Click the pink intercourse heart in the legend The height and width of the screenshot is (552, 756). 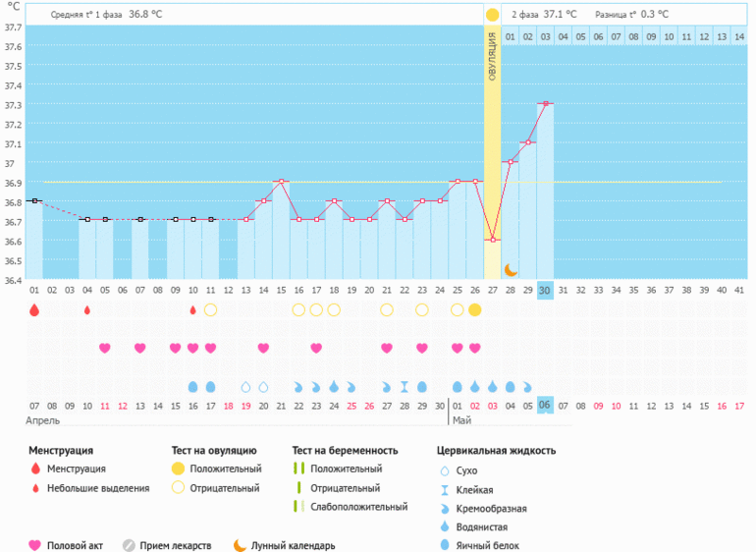pos(35,545)
